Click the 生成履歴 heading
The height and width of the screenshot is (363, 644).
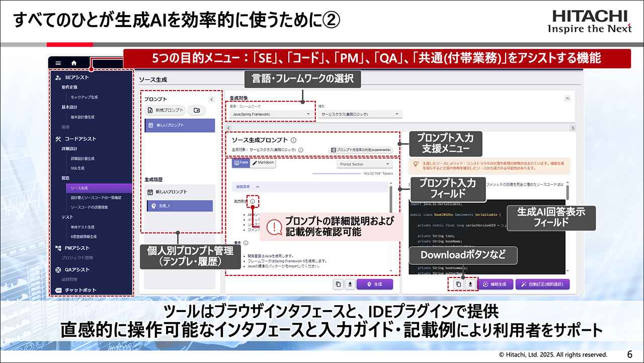[153, 179]
